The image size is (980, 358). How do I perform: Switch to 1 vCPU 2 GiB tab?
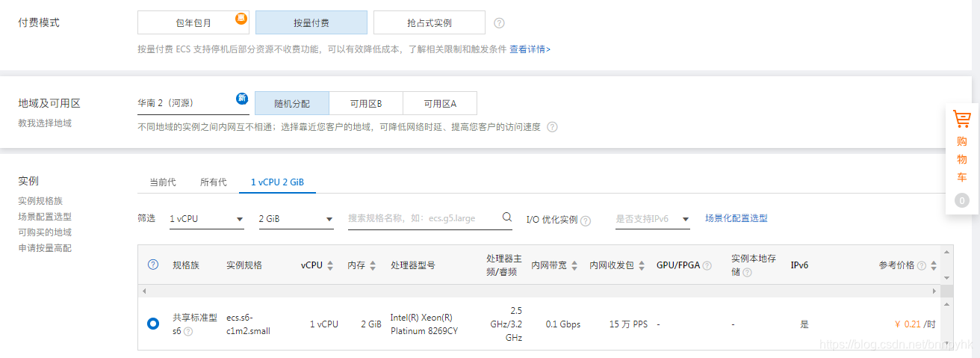[277, 182]
